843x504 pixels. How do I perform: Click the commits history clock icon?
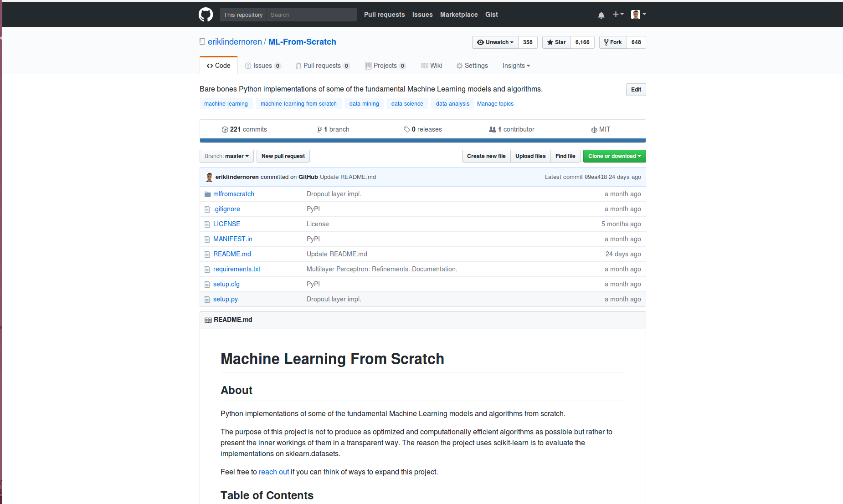click(x=225, y=130)
